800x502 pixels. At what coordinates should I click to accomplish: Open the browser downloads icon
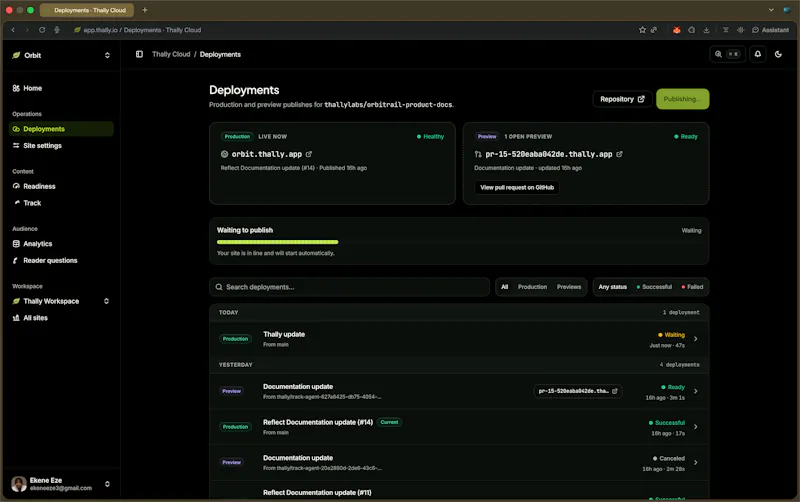coord(707,30)
